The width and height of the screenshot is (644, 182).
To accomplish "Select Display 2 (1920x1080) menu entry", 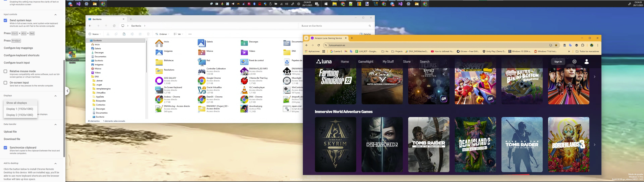I will click(20, 115).
